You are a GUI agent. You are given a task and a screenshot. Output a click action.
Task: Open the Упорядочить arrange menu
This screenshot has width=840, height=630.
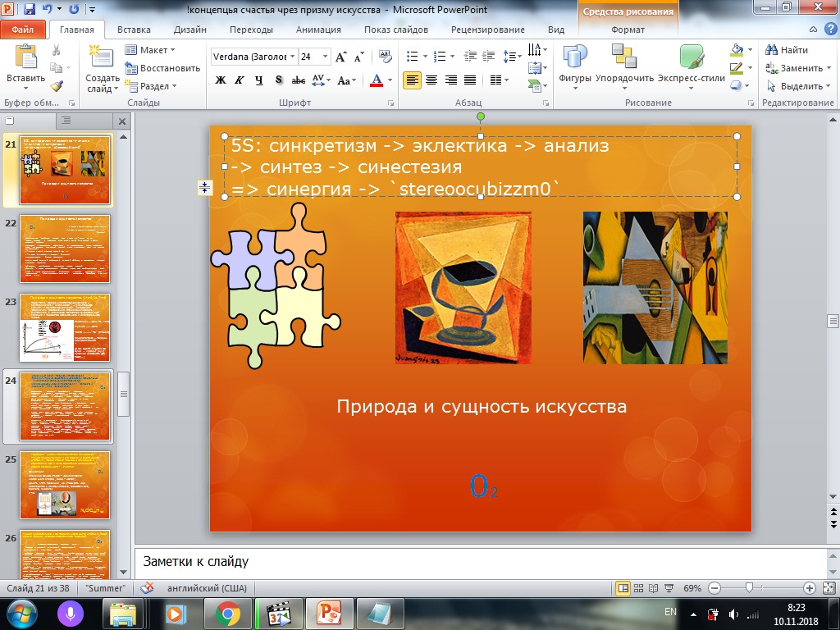point(624,66)
